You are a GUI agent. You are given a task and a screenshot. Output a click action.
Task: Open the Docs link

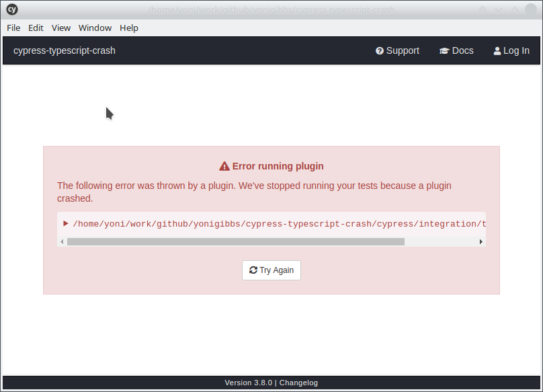pyautogui.click(x=456, y=50)
